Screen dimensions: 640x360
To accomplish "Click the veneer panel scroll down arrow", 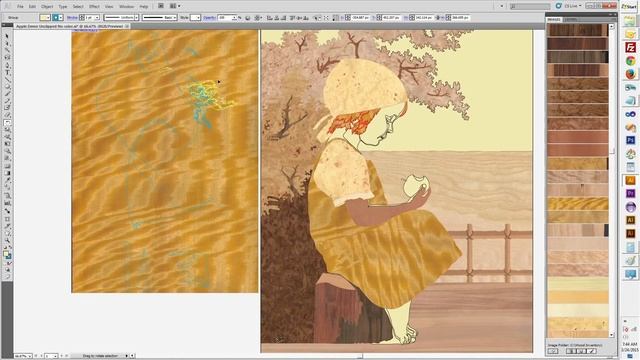I will pos(611,335).
